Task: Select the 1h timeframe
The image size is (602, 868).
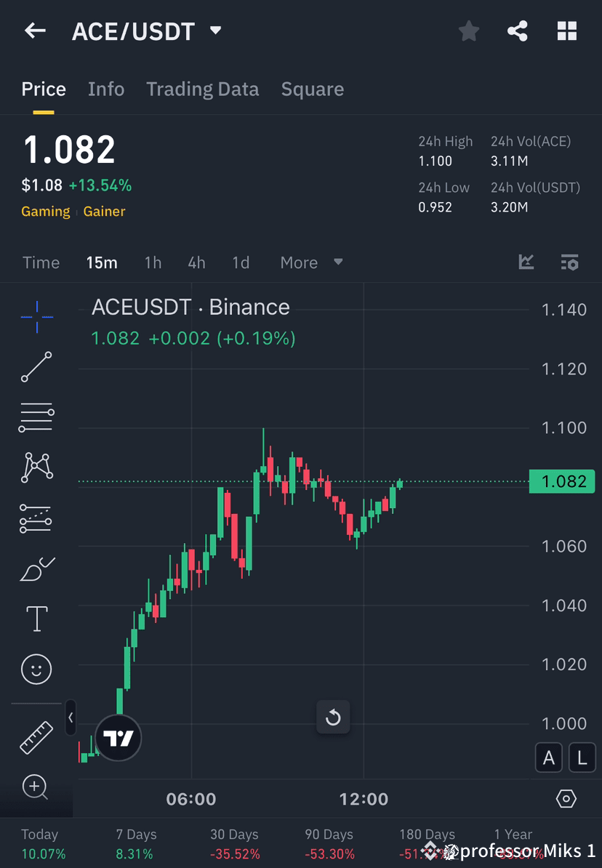Action: (153, 262)
